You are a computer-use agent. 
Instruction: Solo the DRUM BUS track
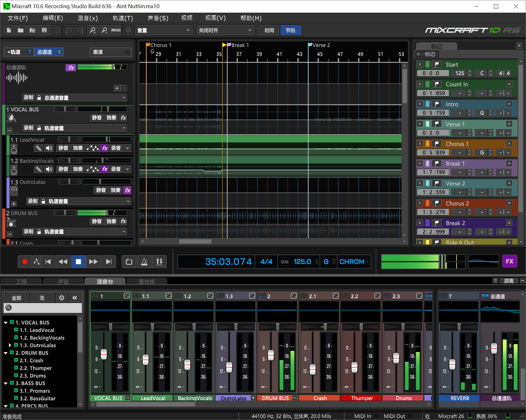coord(111,222)
